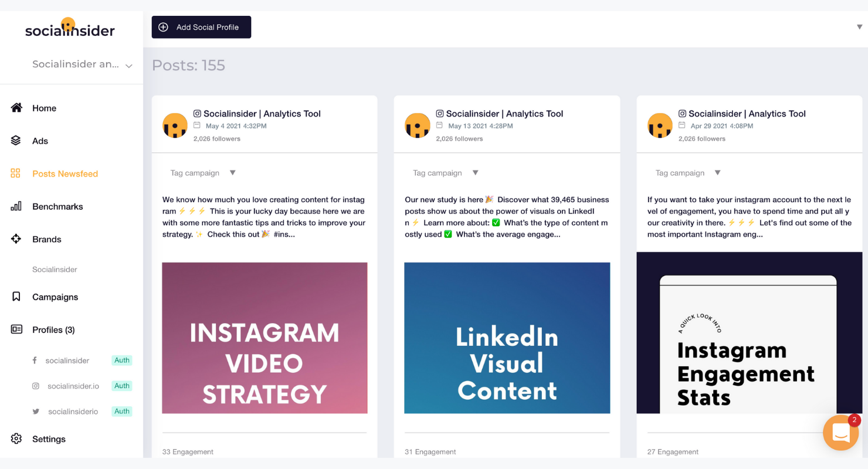Viewport: 868px width, 469px height.
Task: Click Instagram icon on Apr 29 post header
Action: 683,114
